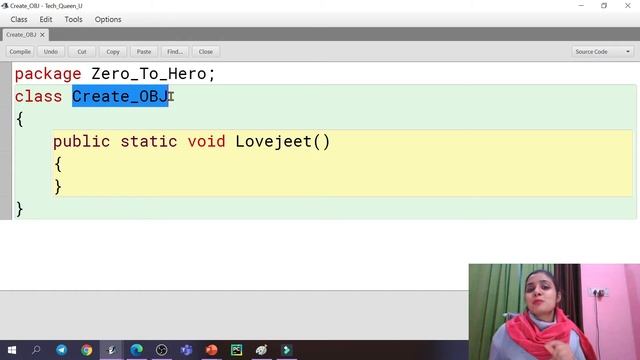Click the editor's left line margin
Screen dimensions: 640x360
(6, 141)
